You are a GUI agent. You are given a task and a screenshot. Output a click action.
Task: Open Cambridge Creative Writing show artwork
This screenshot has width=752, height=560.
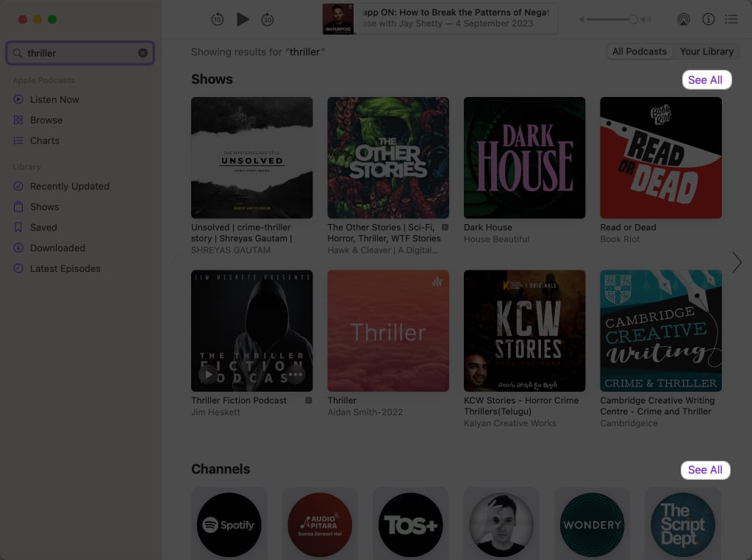[660, 331]
